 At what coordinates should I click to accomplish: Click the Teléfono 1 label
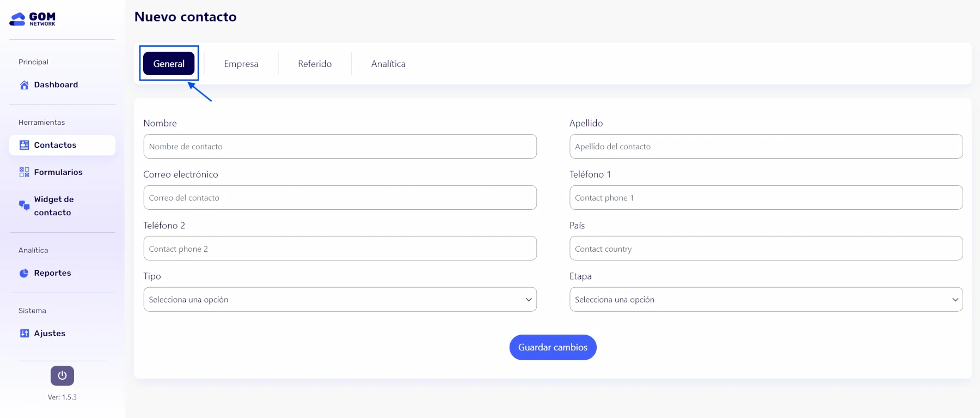click(x=590, y=174)
